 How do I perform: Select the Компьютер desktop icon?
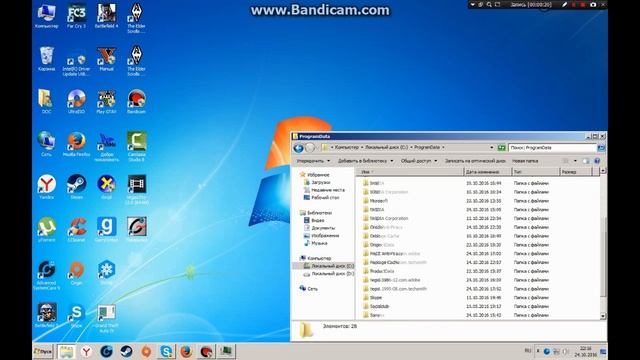point(47,16)
